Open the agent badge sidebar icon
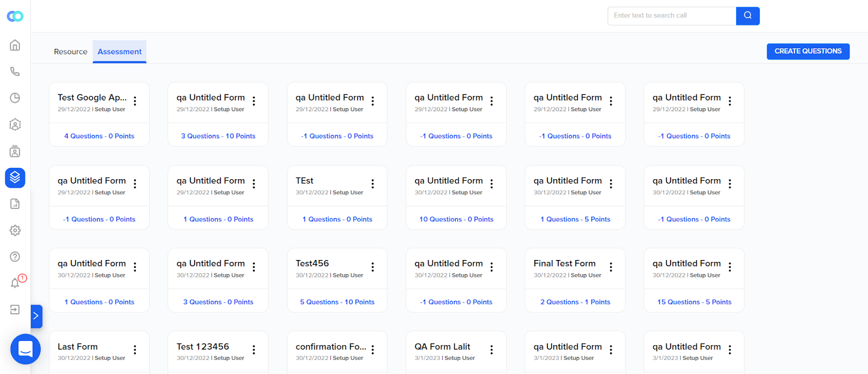The image size is (868, 374). point(15,151)
